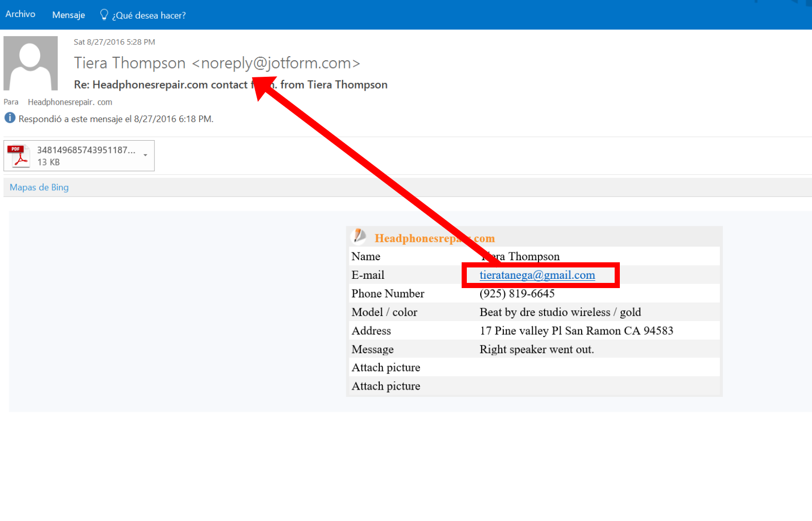Open the Archivo menu
This screenshot has width=812, height=521.
point(20,14)
